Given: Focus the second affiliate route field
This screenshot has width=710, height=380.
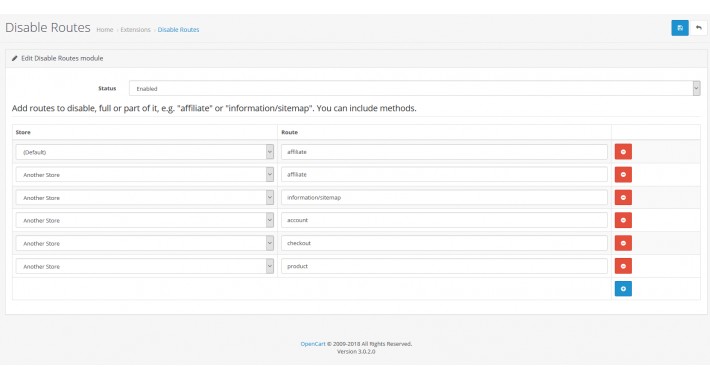Looking at the screenshot, I should point(444,174).
